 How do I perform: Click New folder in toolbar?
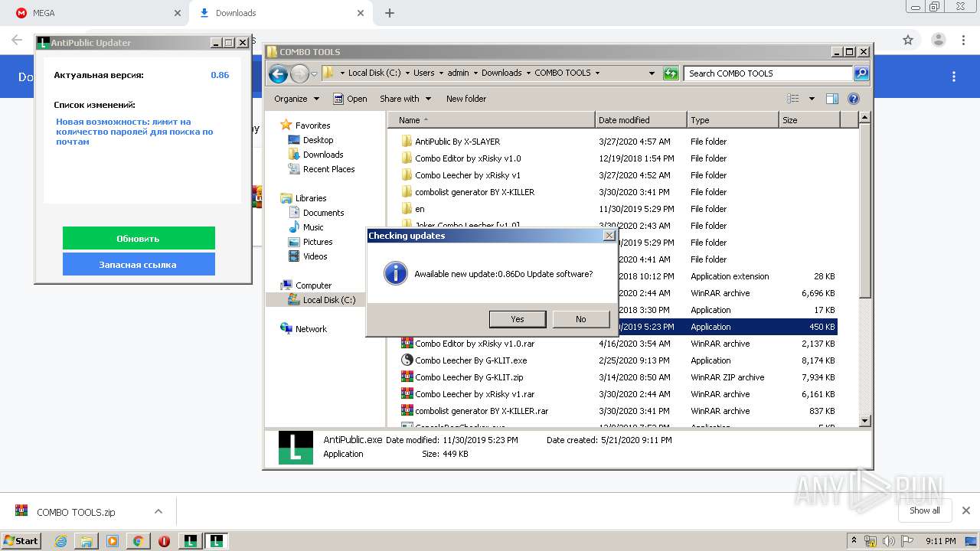coord(466,99)
